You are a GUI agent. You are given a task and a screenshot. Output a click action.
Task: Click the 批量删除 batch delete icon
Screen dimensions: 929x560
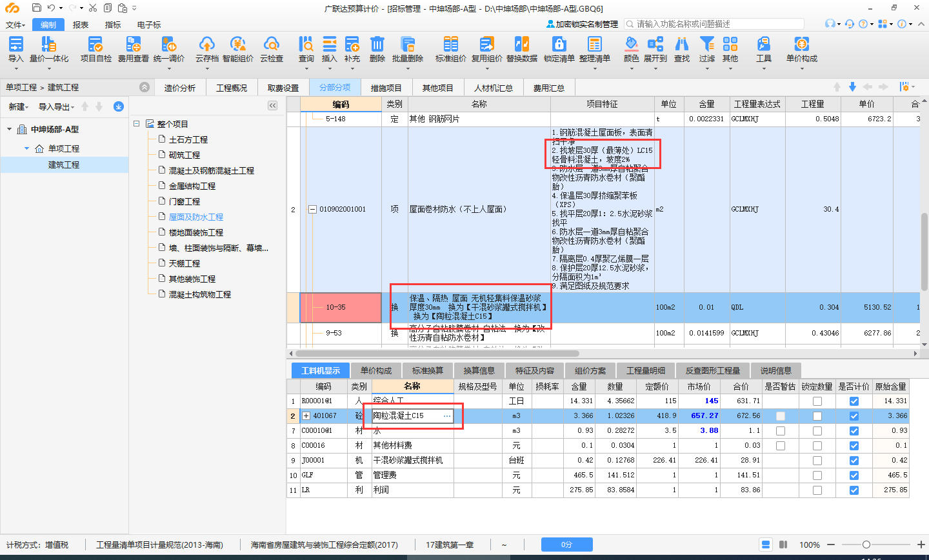click(x=407, y=44)
